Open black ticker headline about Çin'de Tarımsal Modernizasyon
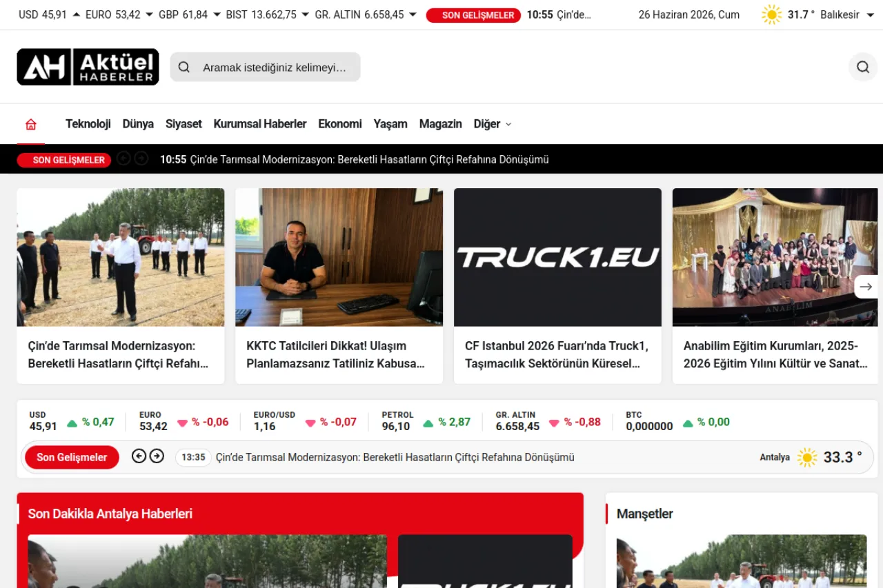Screen dimensions: 883x588 (x=369, y=159)
